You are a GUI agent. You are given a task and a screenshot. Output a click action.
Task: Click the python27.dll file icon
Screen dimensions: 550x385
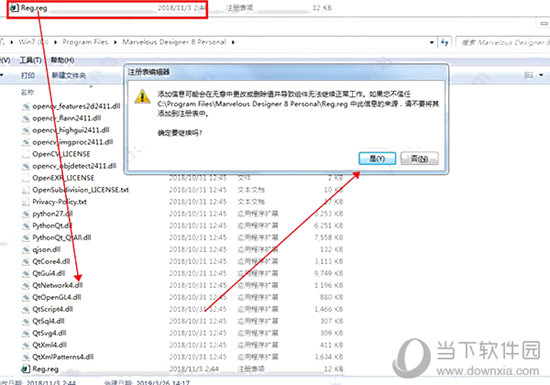point(26,214)
